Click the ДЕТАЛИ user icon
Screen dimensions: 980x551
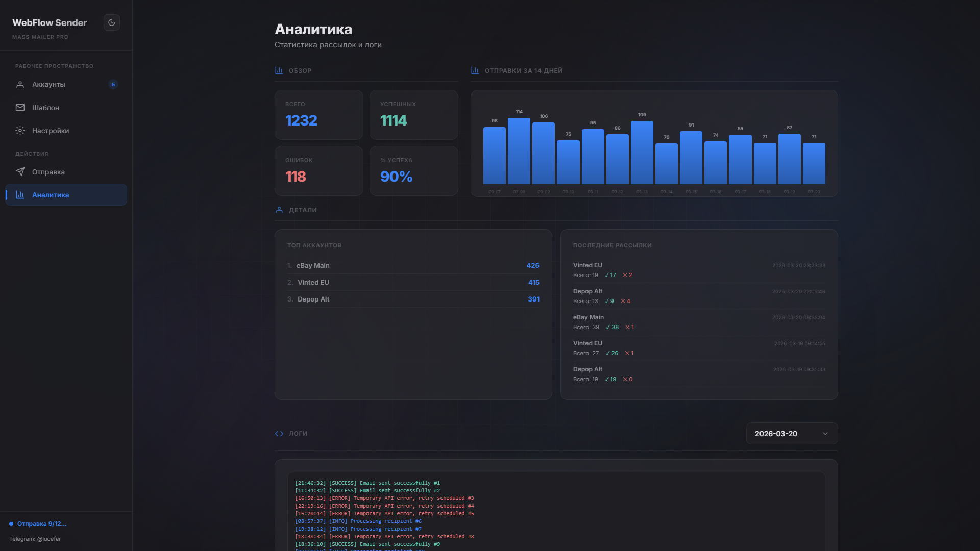click(279, 210)
